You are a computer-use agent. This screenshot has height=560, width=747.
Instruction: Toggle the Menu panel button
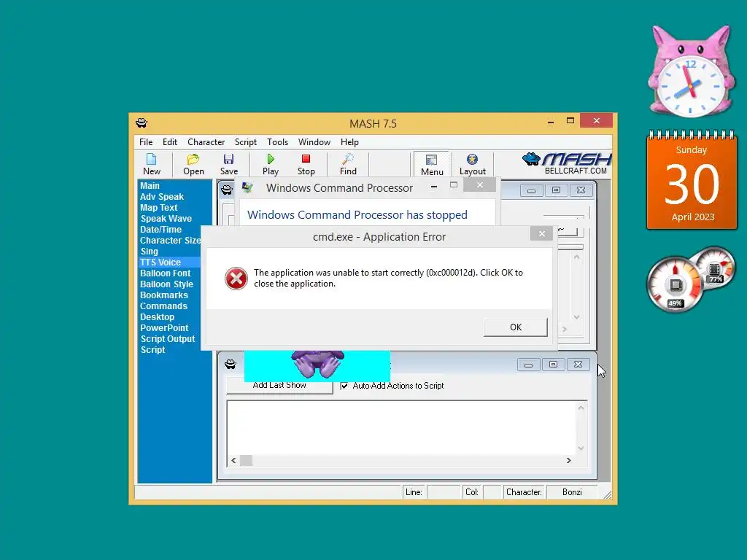click(432, 165)
